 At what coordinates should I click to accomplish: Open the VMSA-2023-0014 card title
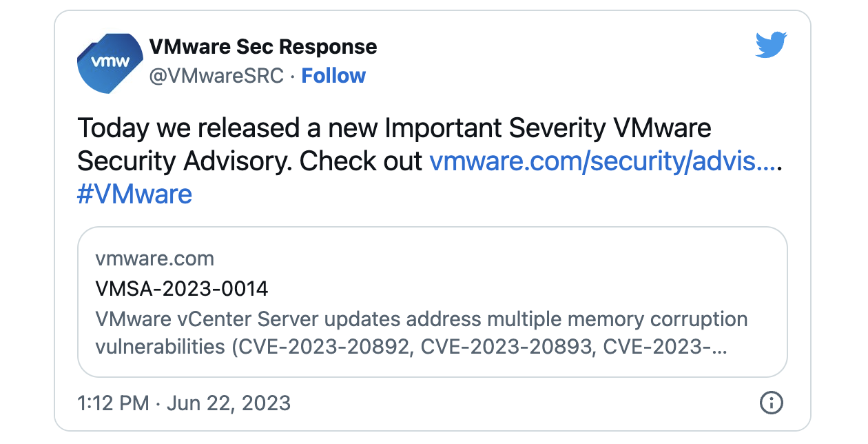182,289
